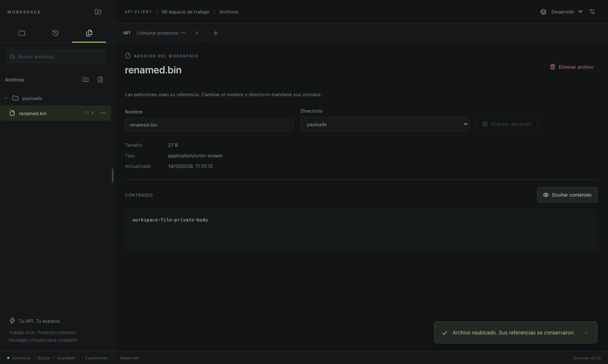Collapse the payloads folder chevron
This screenshot has width=608, height=364.
[6, 98]
